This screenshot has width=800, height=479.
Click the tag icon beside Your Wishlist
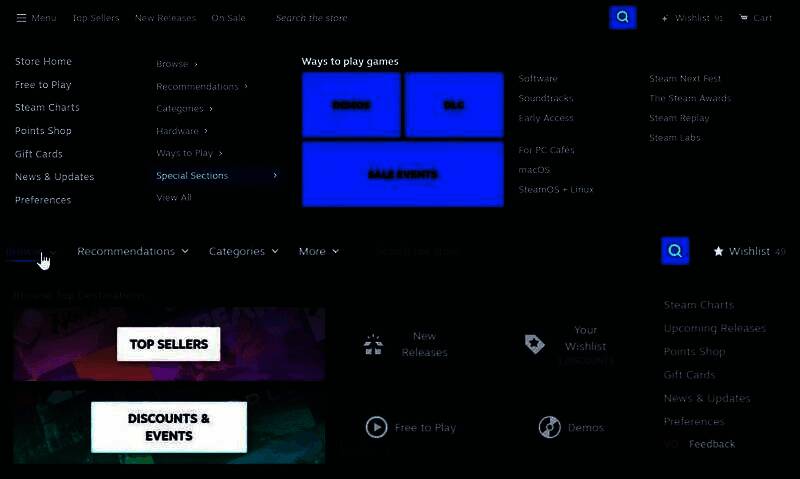(535, 344)
